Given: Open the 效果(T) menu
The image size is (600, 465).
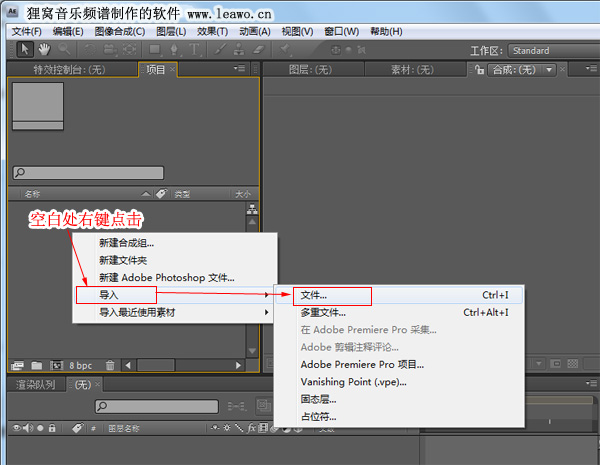Looking at the screenshot, I should point(212,31).
